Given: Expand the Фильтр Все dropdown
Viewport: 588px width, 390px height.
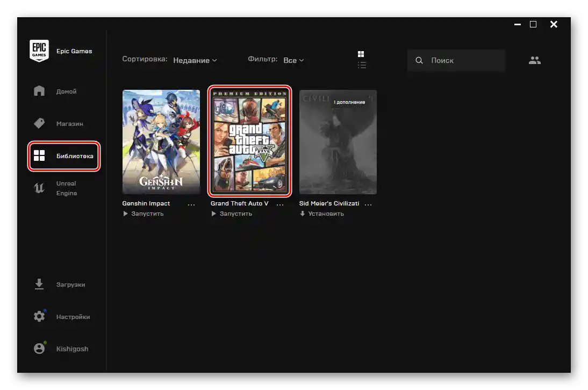Looking at the screenshot, I should (293, 60).
